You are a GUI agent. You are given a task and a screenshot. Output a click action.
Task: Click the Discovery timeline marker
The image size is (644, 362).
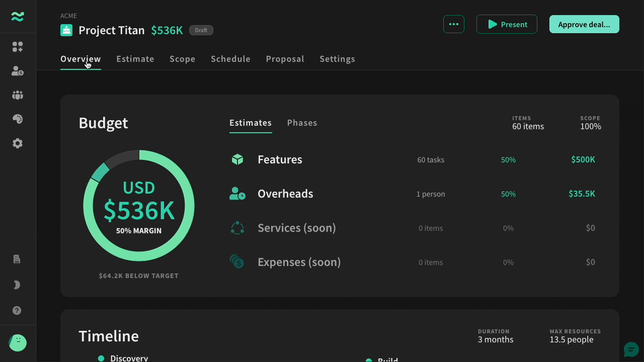[101, 358]
